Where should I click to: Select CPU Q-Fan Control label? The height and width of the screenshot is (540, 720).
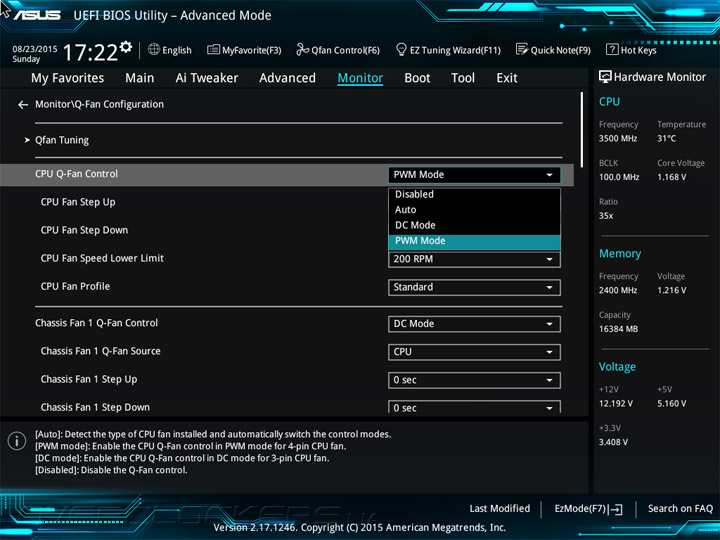click(77, 174)
